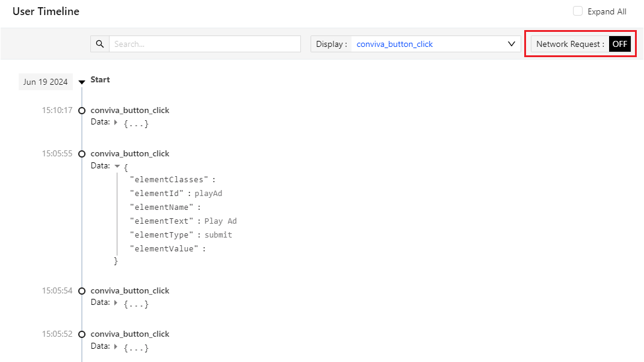Check the Expand All checkbox
The height and width of the screenshot is (362, 644).
pyautogui.click(x=578, y=11)
